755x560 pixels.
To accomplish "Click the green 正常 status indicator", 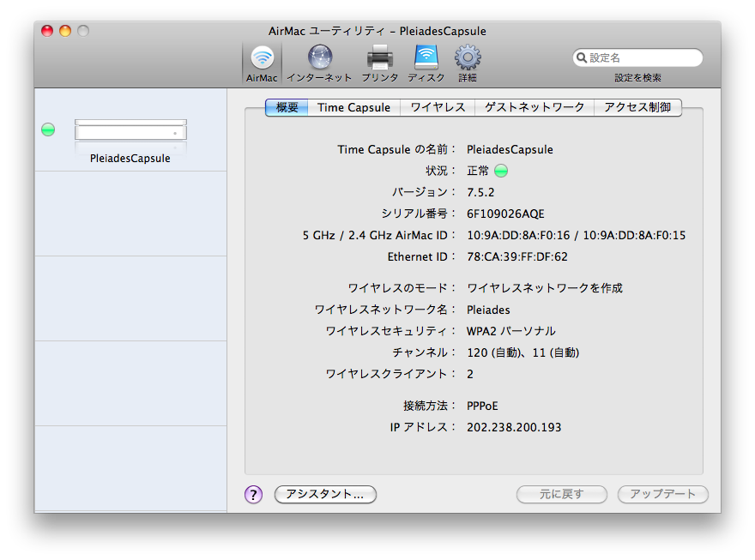I will tap(501, 171).
